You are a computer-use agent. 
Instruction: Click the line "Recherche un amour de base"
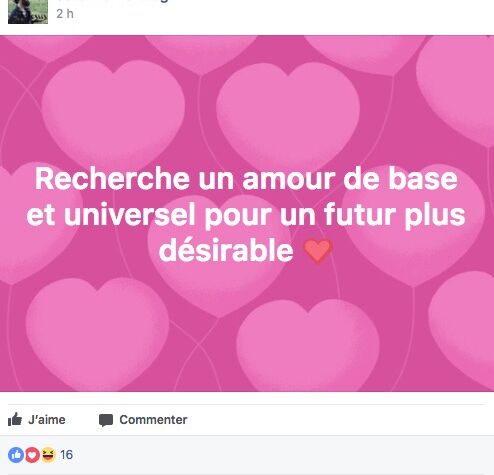click(x=246, y=179)
